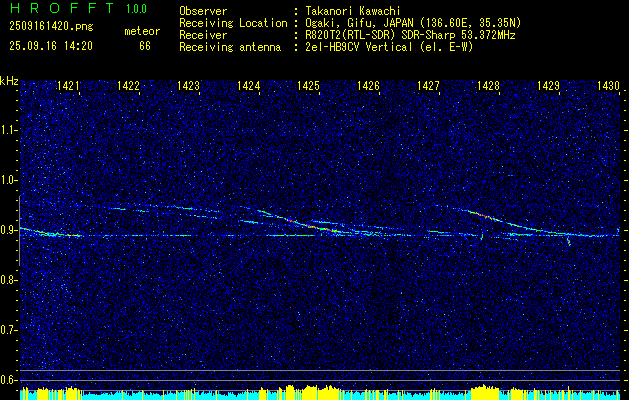Click the 1425 time axis label
This screenshot has width=629, height=400.
pyautogui.click(x=308, y=85)
